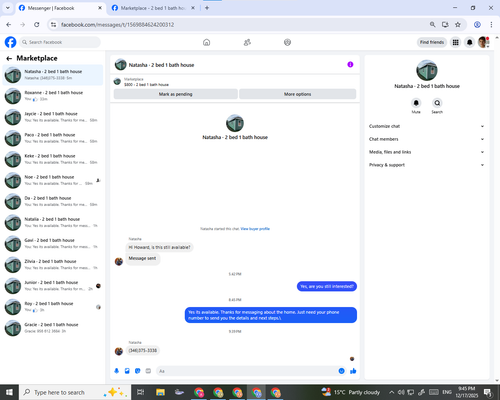Click the Windows taskbar search box
Image resolution: width=500 pixels, height=400 pixels.
[75, 392]
